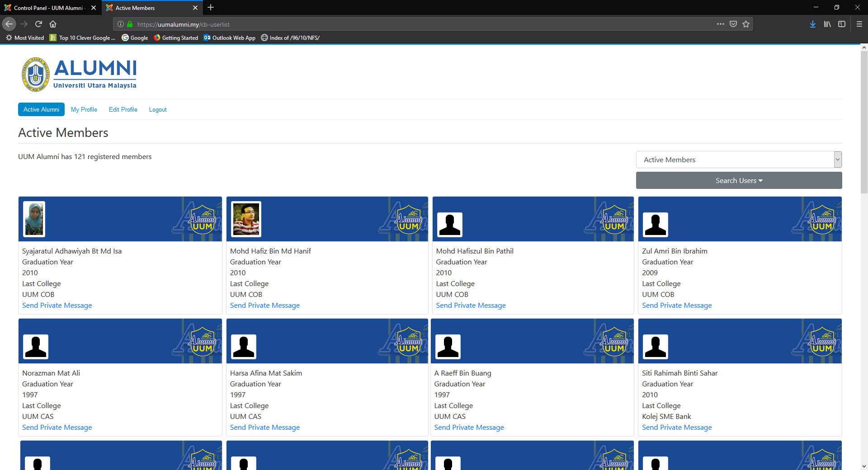Open the My Profile menu item
Image resolution: width=868 pixels, height=470 pixels.
[84, 109]
